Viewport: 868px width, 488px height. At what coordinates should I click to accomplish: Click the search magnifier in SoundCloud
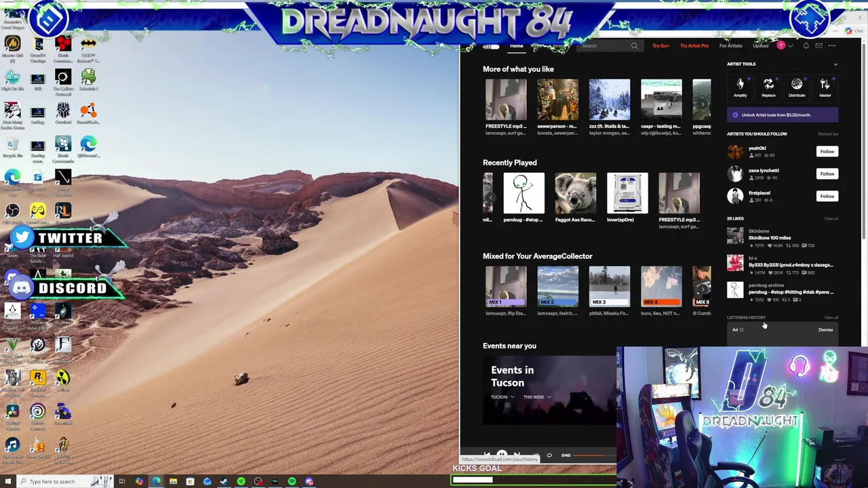click(x=634, y=45)
